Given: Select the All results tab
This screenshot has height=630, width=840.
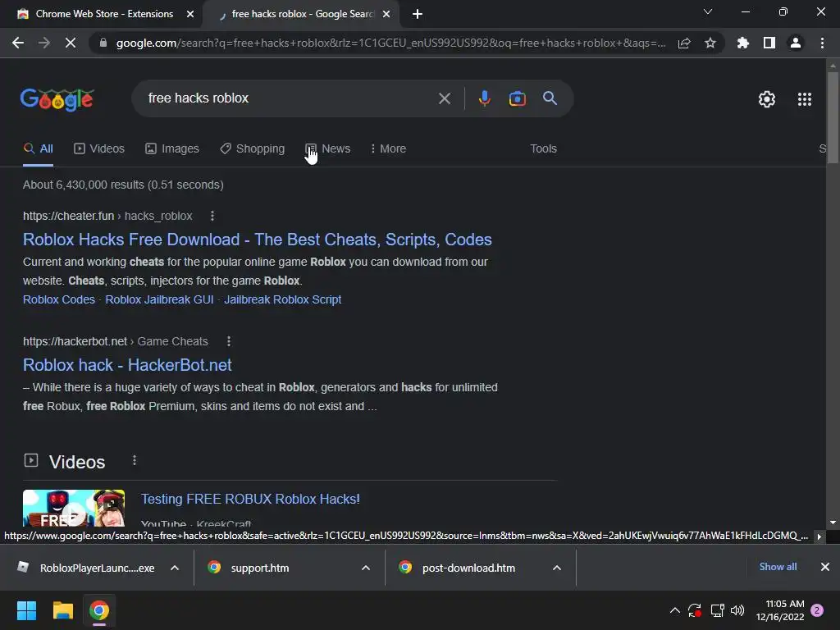Looking at the screenshot, I should click(38, 149).
